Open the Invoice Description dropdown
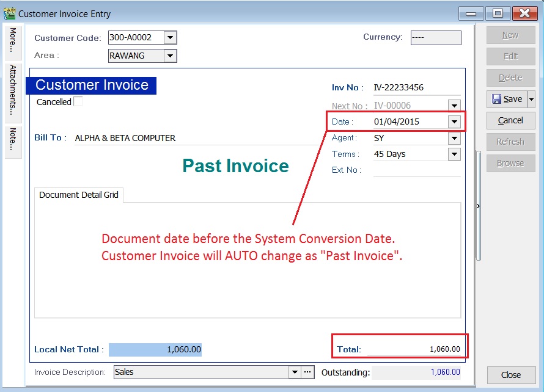This screenshot has height=392, width=544. 294,372
